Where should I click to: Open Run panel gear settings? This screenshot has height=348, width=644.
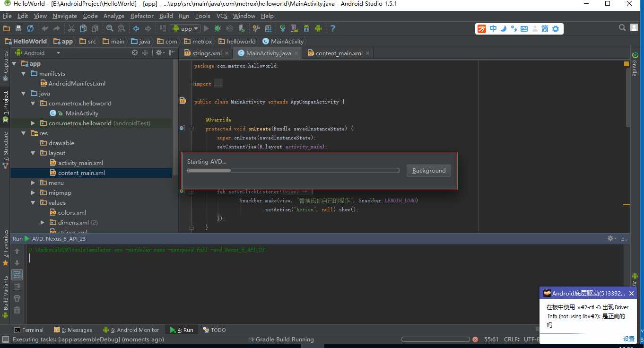point(611,238)
